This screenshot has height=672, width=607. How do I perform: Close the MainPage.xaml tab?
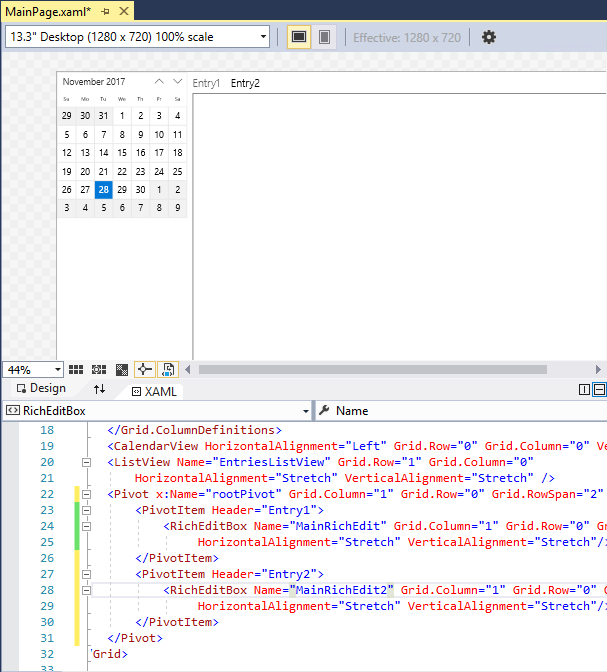pos(124,11)
